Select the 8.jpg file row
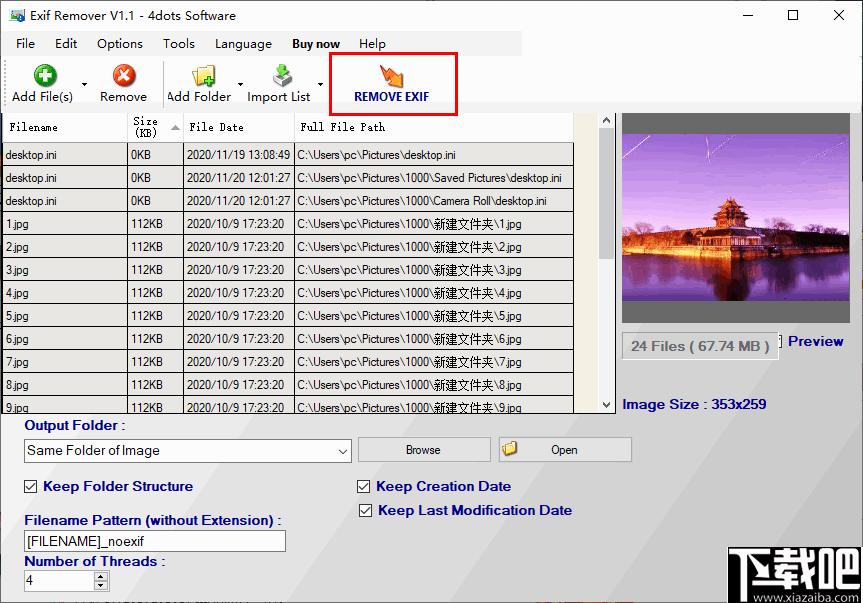863x603 pixels. click(x=288, y=385)
